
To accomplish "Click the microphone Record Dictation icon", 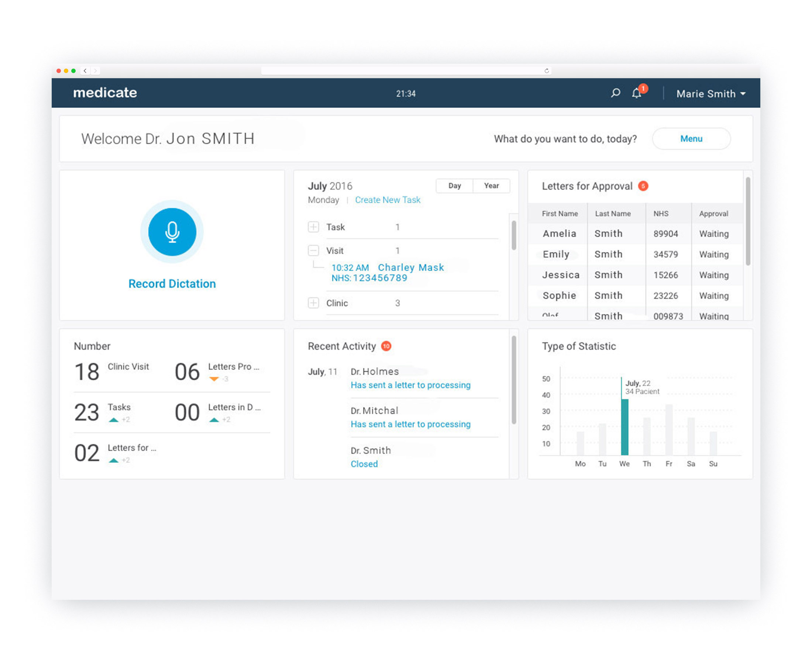I will point(172,232).
